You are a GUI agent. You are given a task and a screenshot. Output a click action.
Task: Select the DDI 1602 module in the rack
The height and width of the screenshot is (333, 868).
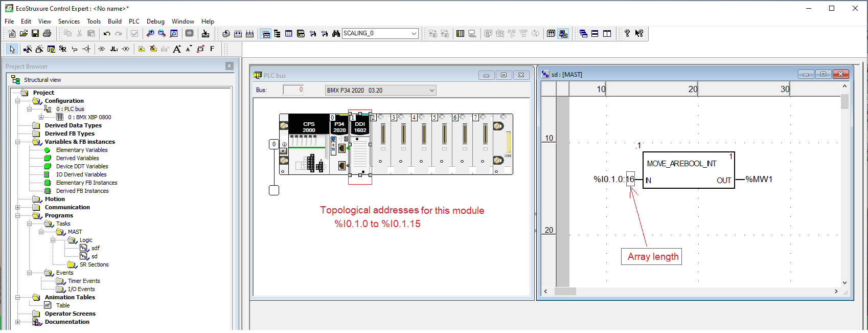click(360, 144)
